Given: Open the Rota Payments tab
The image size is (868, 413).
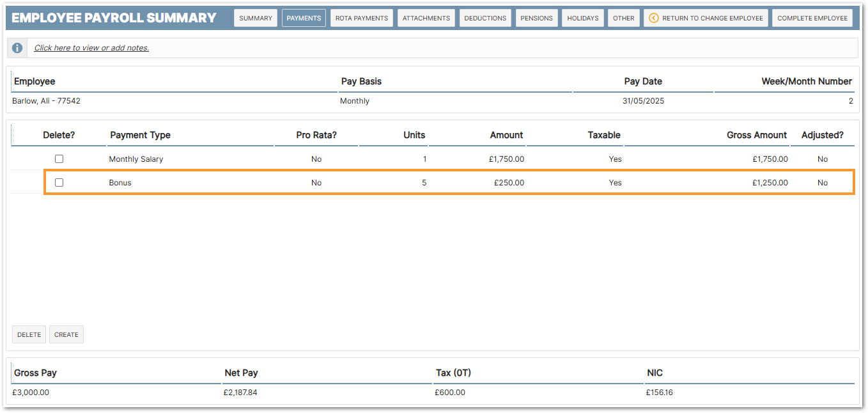Looking at the screenshot, I should pos(362,18).
